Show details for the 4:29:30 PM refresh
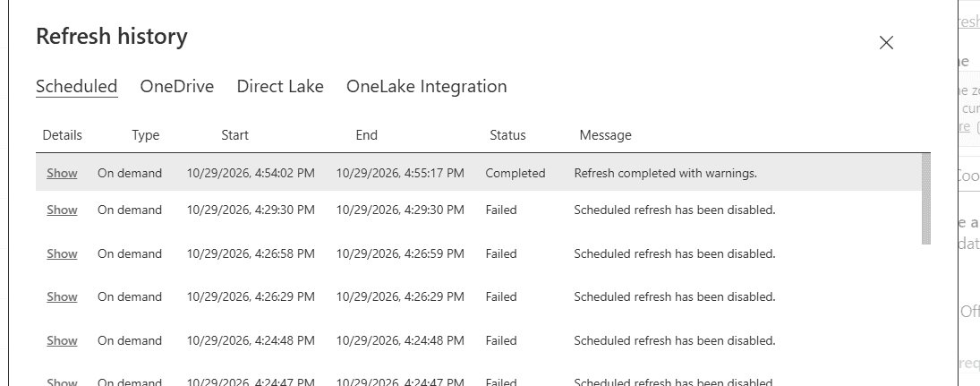Viewport: 980px width, 386px height. (62, 210)
